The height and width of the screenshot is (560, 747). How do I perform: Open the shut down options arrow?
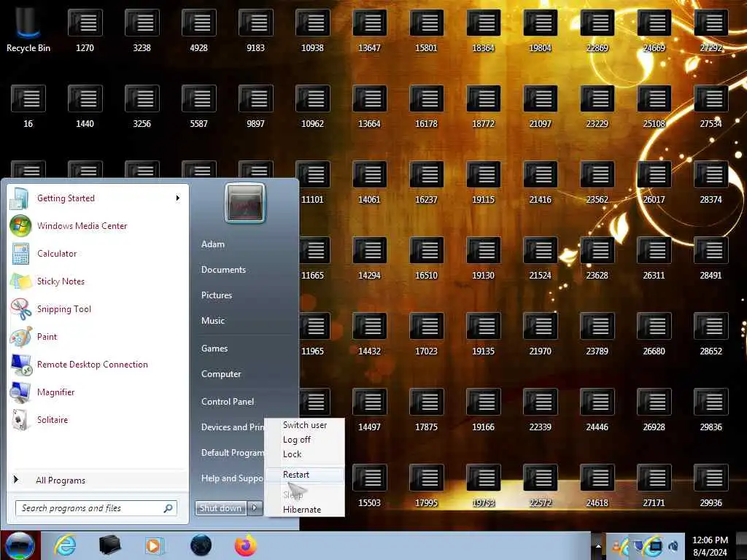pyautogui.click(x=255, y=508)
